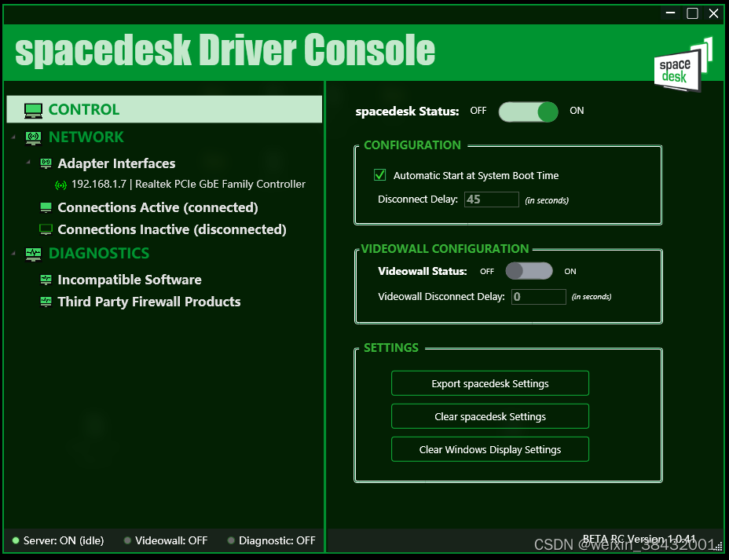Uncheck Automatic Start at System Boot Time

380,175
